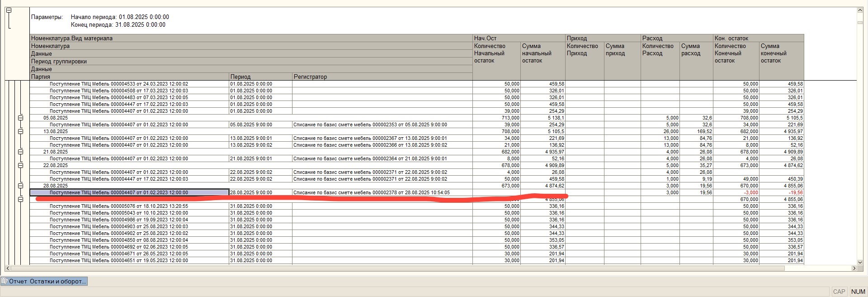Switch to the Отчет Остатки и оборот tab
Screen dimensions: 868x297
[47, 281]
